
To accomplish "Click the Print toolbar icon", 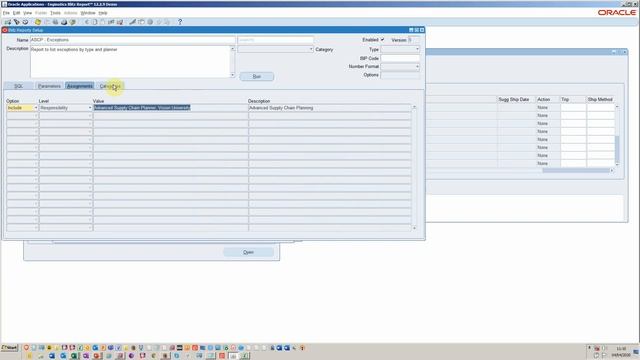I will click(64, 22).
